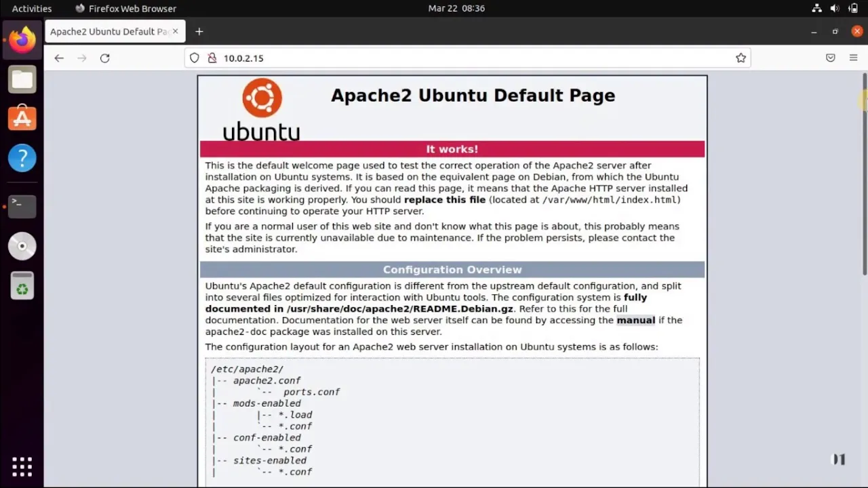Viewport: 868px width, 488px height.
Task: Click the network status icon in top bar
Action: click(817, 8)
